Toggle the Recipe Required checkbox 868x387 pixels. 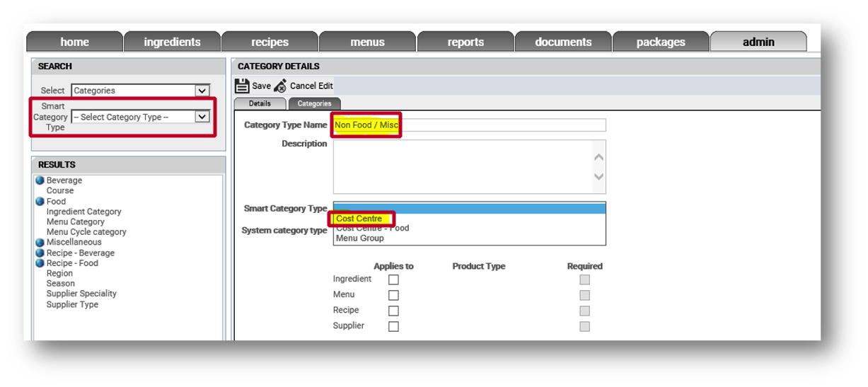click(x=584, y=311)
